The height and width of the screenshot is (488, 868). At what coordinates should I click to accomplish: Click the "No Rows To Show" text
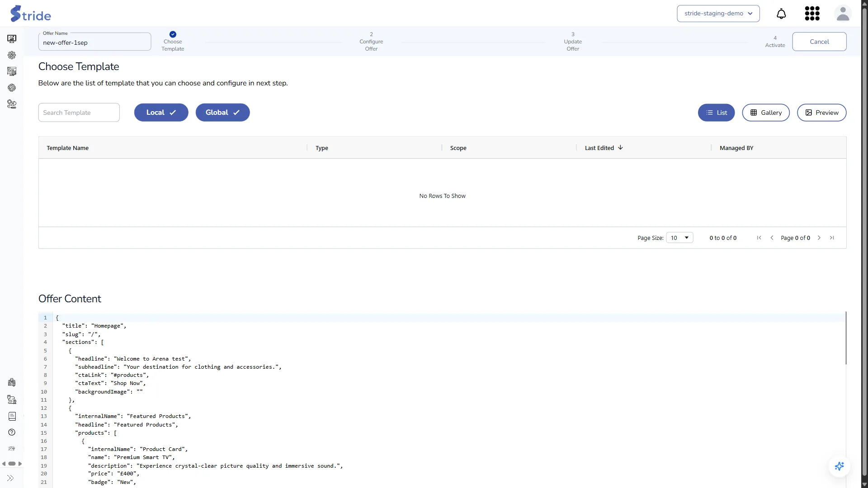(x=442, y=196)
